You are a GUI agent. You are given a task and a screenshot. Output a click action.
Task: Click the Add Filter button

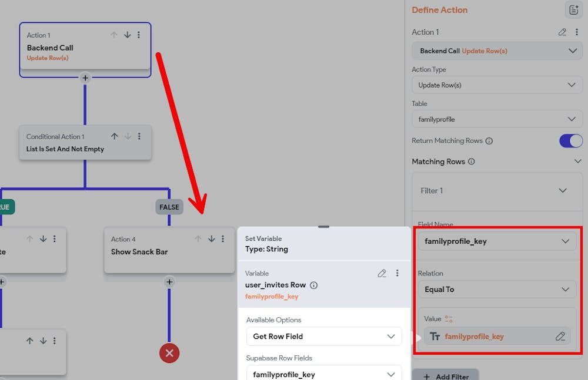[446, 375]
